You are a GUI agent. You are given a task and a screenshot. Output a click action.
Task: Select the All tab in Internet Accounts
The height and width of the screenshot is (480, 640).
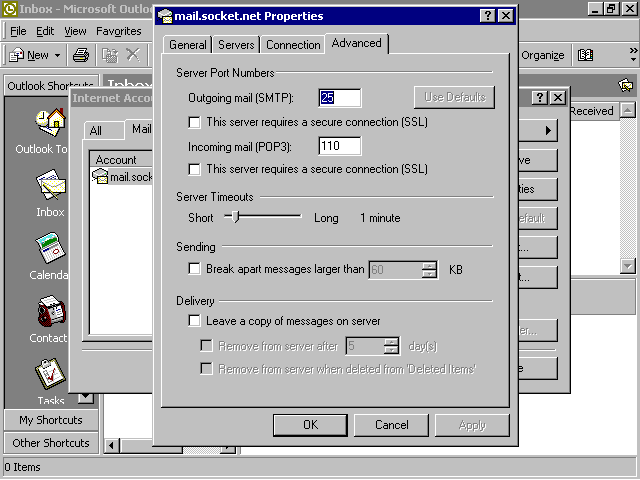[96, 131]
